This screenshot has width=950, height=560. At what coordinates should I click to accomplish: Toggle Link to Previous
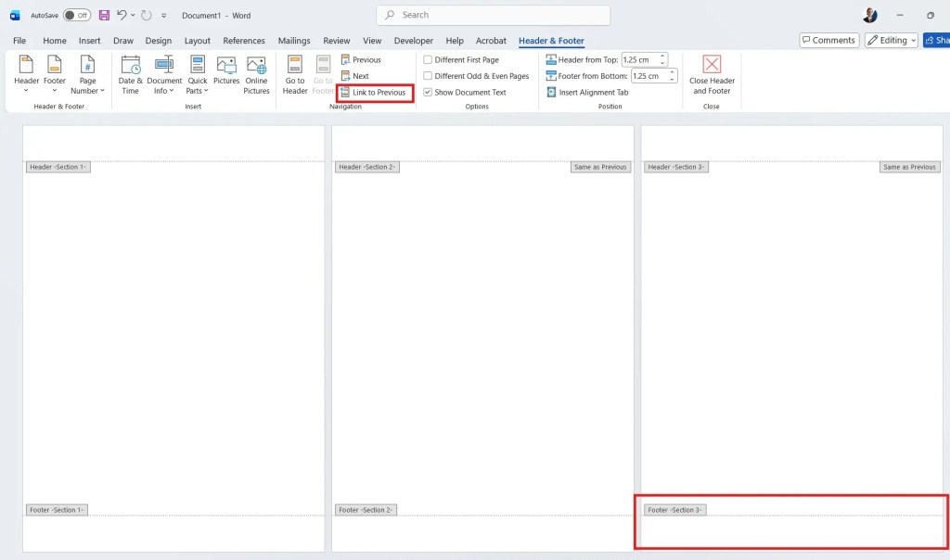pyautogui.click(x=374, y=92)
